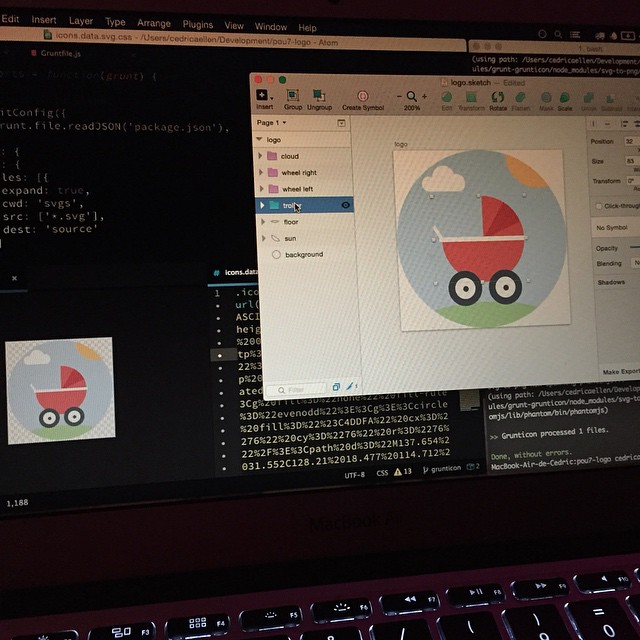Click the Make Exportable button
Viewport: 640px width, 640px height.
[618, 372]
